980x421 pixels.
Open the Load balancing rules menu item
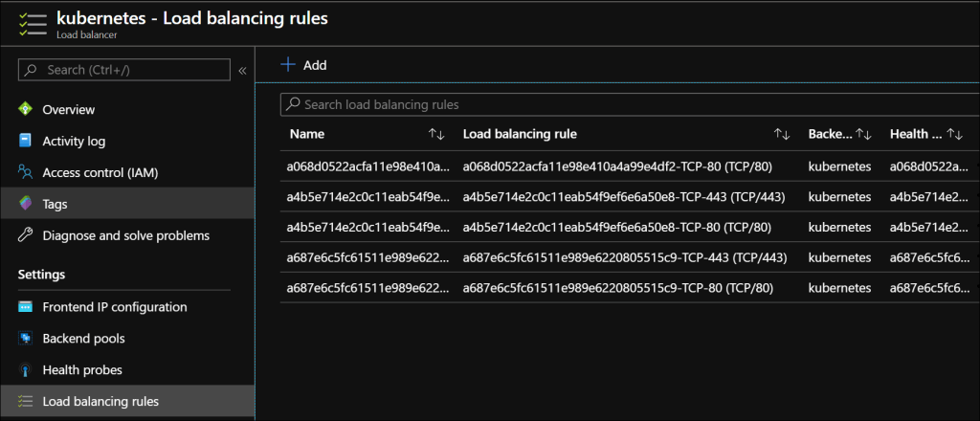[100, 402]
